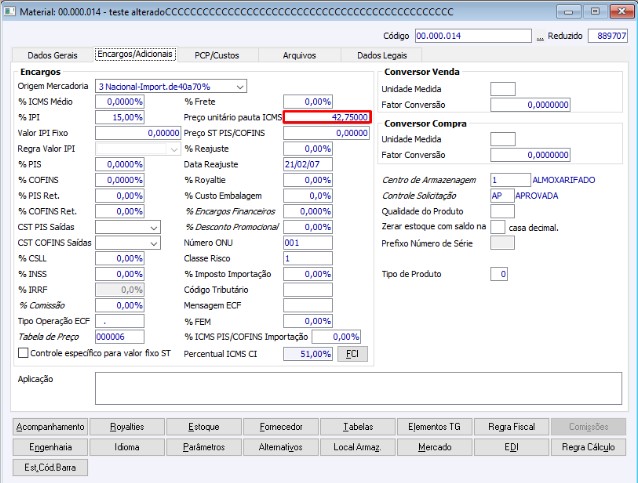Click the Aplicação text area

[x=358, y=388]
